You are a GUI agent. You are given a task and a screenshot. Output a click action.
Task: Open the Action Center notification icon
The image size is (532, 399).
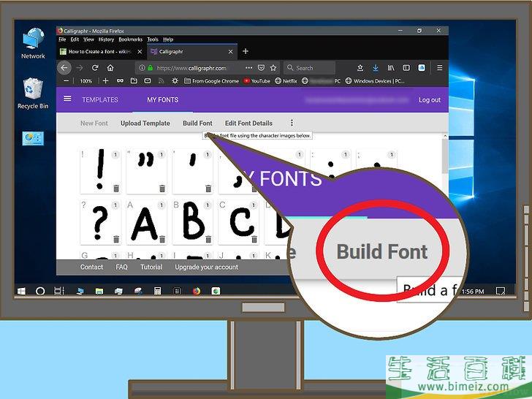coord(500,291)
